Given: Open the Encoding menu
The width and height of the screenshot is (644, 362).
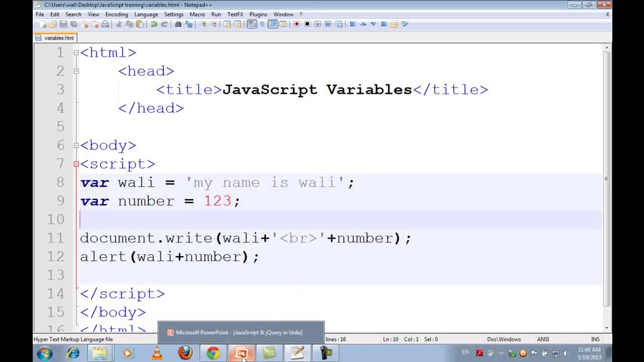Looking at the screenshot, I should point(117,15).
